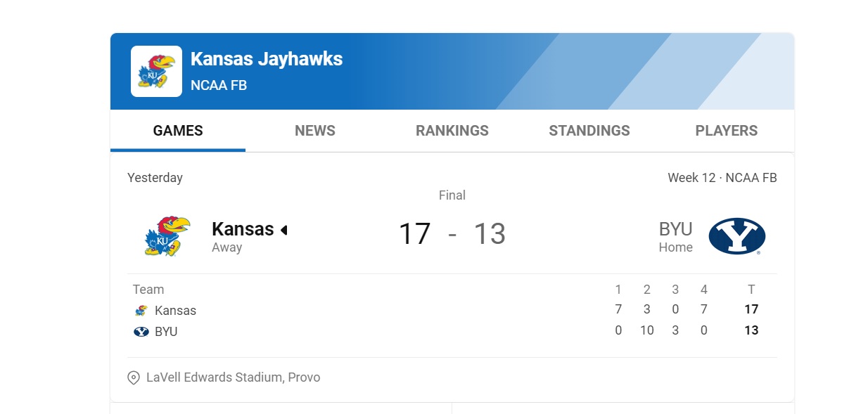The width and height of the screenshot is (868, 414).
Task: Click the Kansas row in quarter table
Action: coord(452,310)
